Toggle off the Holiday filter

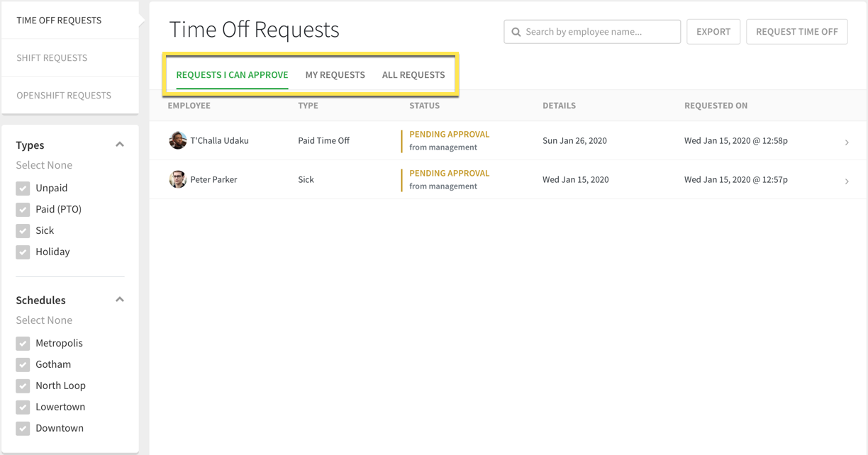(x=22, y=251)
